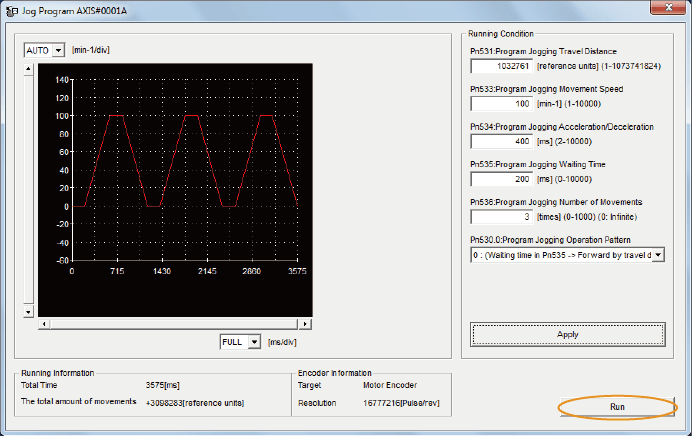This screenshot has width=692, height=436.
Task: Click the vertical scrollbar track beside graph
Action: 28,190
